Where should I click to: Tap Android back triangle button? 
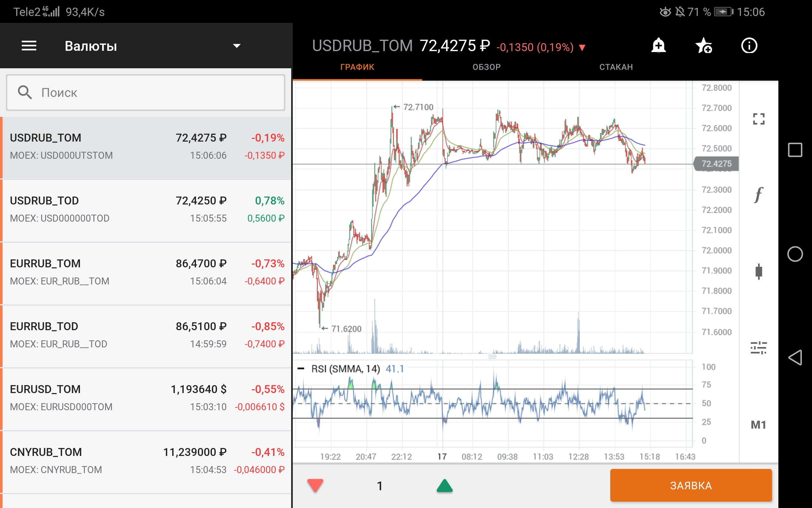795,358
